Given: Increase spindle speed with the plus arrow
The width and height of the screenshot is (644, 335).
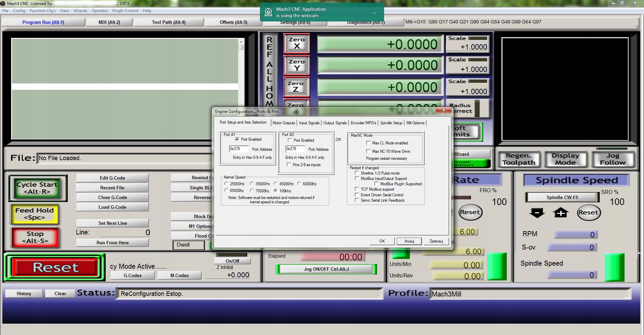Looking at the screenshot, I should click(x=560, y=213).
